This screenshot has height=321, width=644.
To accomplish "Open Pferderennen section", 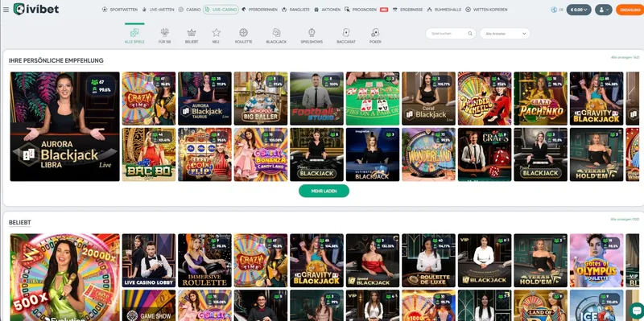I will tap(259, 10).
